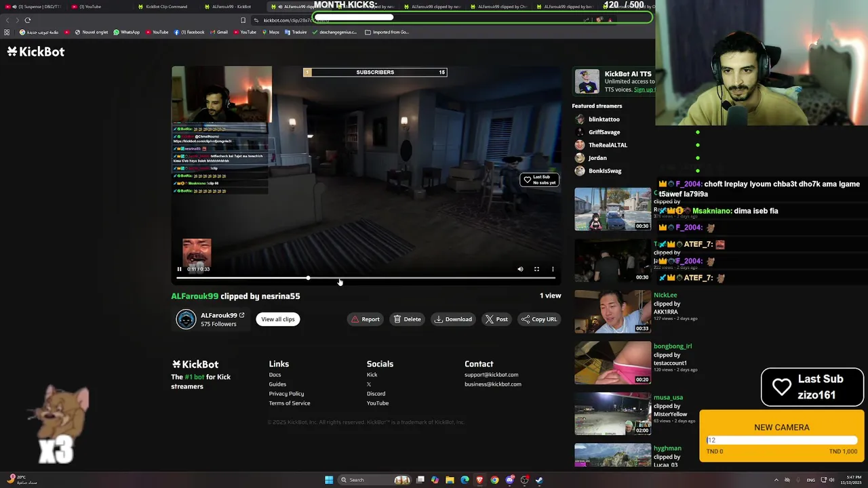
Task: Play the bongbong_irl clip thumbnail
Action: click(612, 363)
